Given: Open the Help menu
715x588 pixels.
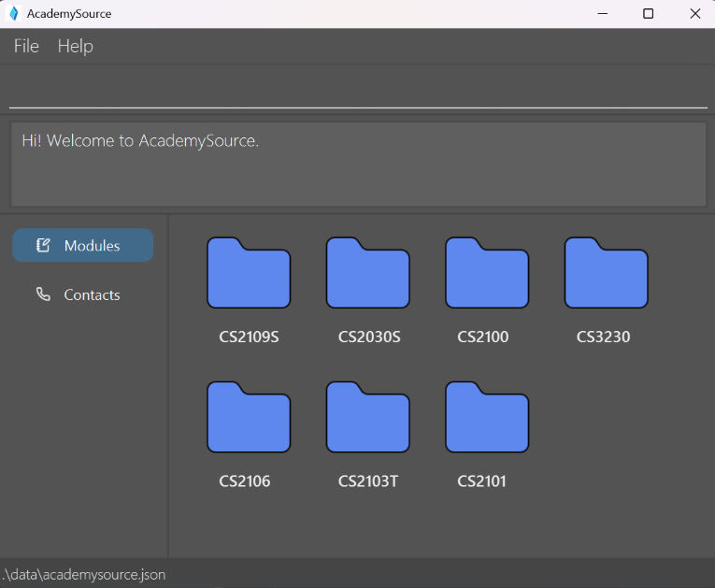Looking at the screenshot, I should [x=76, y=46].
